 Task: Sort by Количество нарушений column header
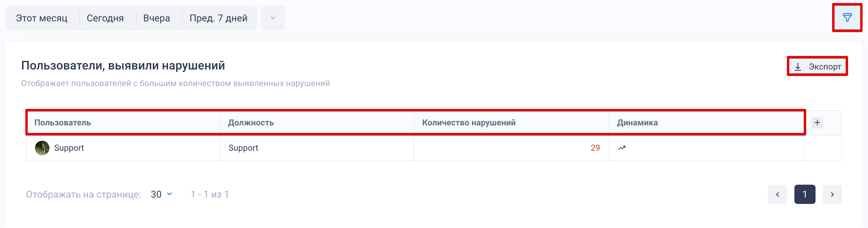(x=469, y=122)
